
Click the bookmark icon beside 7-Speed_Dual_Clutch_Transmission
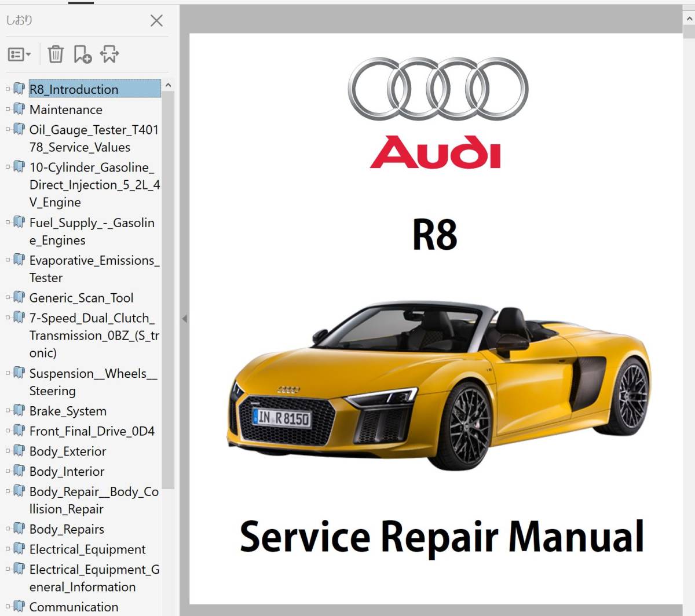pos(19,318)
